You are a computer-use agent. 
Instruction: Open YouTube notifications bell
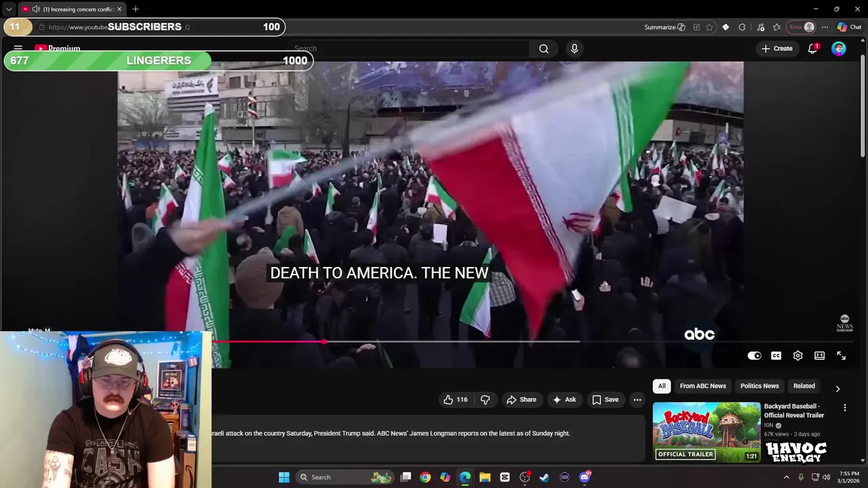[x=812, y=49]
